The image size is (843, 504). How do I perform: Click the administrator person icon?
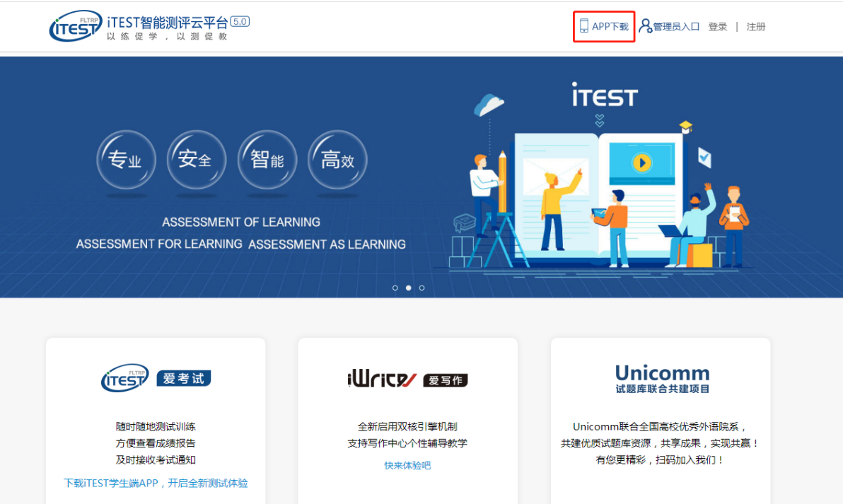(645, 26)
